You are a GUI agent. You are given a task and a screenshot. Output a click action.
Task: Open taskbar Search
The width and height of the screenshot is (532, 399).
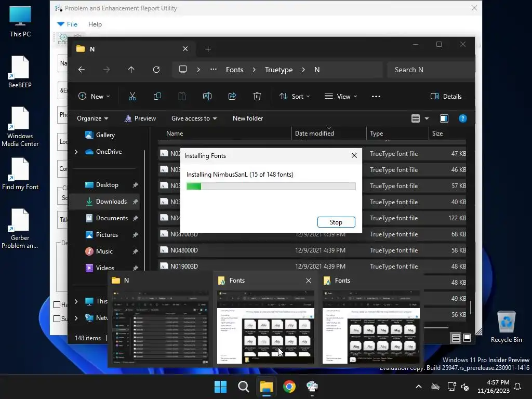243,387
